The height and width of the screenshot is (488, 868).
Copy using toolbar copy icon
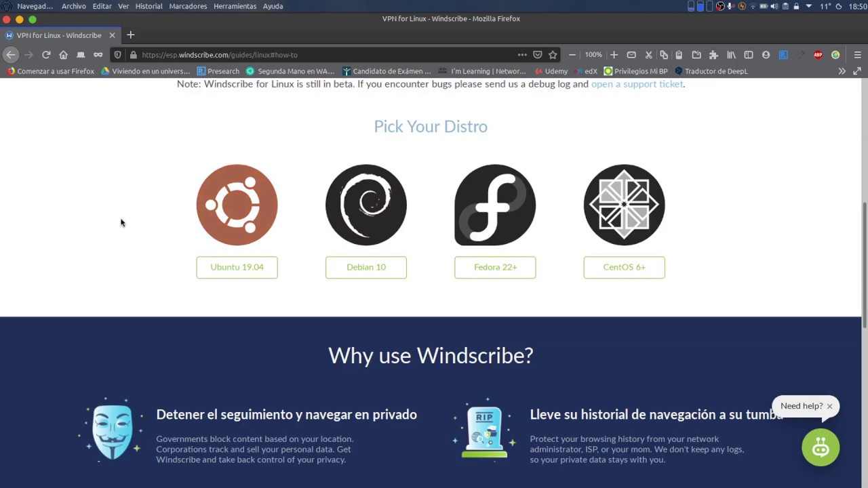[x=664, y=55]
